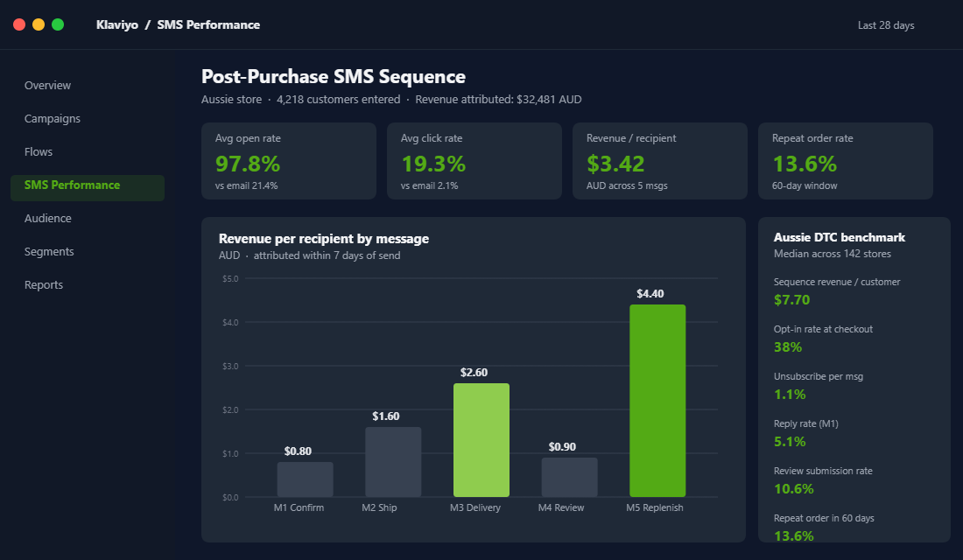Screen dimensions: 963x560
Task: Click 'Revenue per recipient by message' title
Action: (324, 239)
